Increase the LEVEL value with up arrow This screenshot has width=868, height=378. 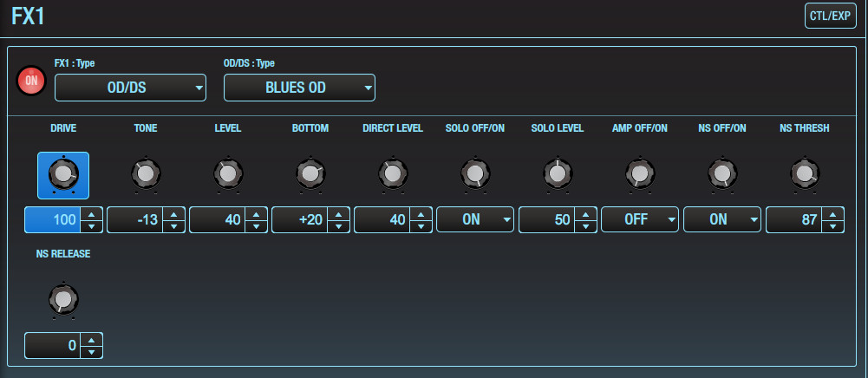(257, 213)
